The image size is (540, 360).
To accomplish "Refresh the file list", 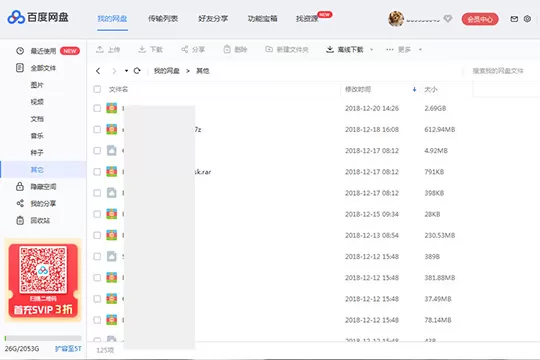I will tap(137, 71).
